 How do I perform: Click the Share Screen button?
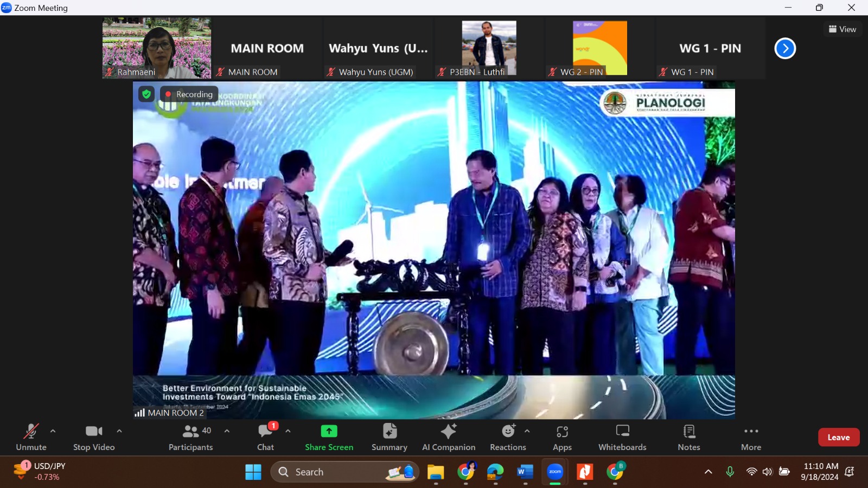(x=329, y=437)
